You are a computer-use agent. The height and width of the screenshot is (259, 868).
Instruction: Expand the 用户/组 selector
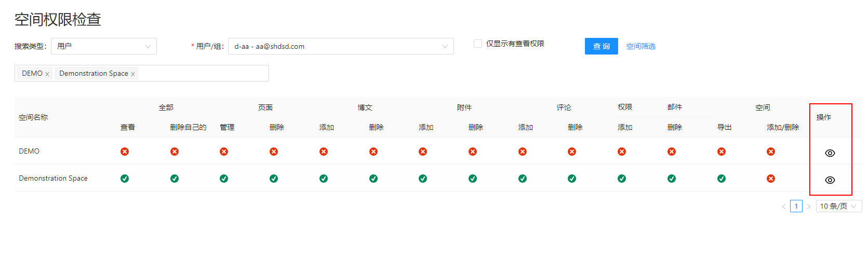341,46
